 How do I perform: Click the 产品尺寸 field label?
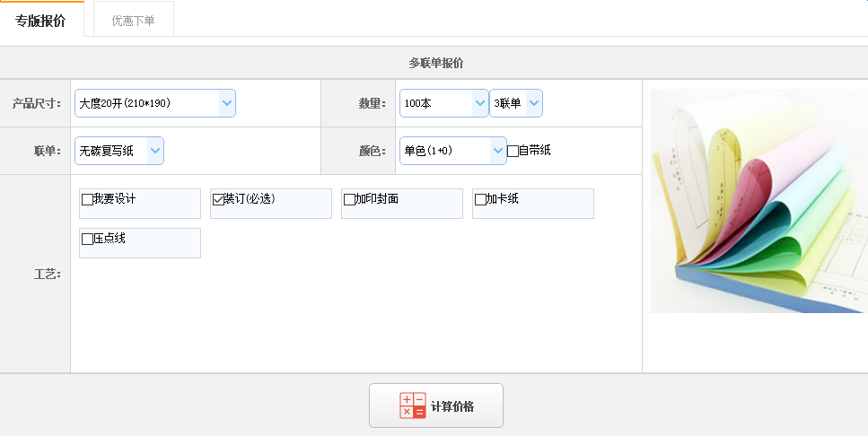click(x=36, y=103)
